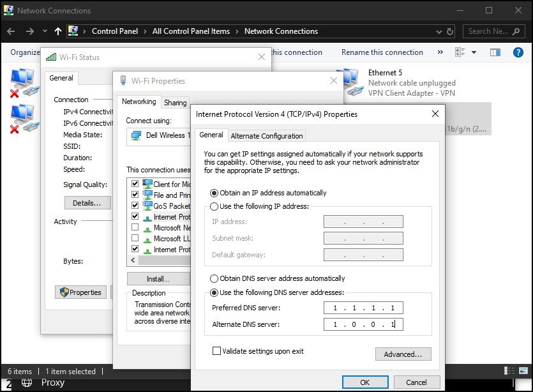Select the first disconnected network adapter icon
Screen dimensions: 533x392
[x=24, y=83]
